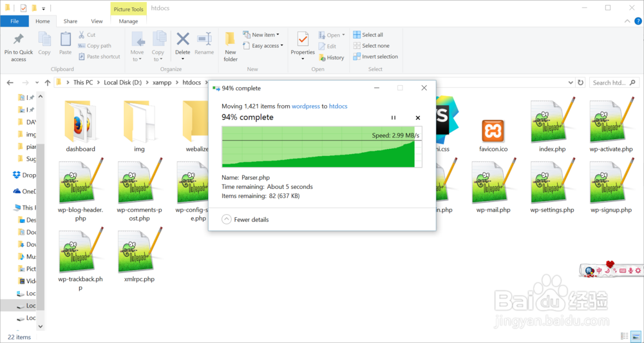Switch to large icons view layout
The width and height of the screenshot is (644, 343).
[x=635, y=337]
